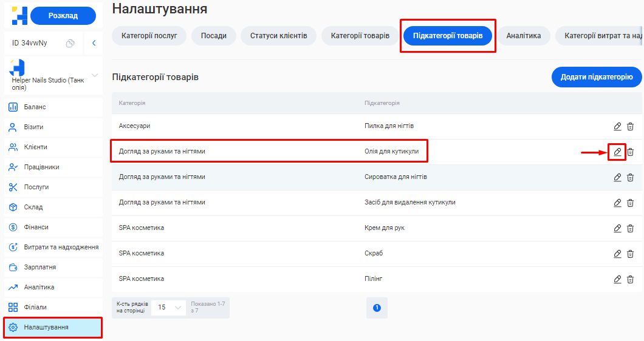The image size is (644, 341).
Task: Open the Аналітика settings tab
Action: (523, 36)
